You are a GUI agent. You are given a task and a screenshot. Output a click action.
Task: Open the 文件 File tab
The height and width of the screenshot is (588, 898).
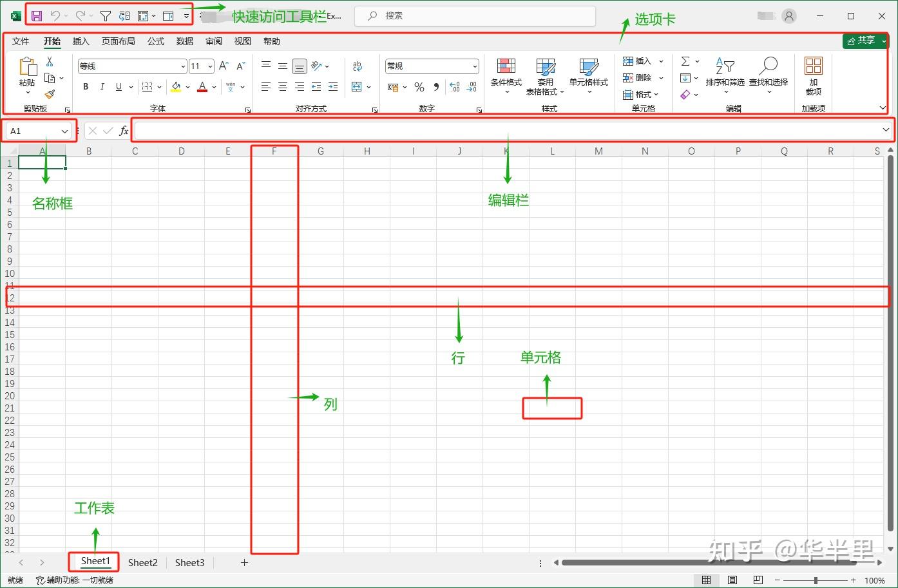[x=21, y=41]
